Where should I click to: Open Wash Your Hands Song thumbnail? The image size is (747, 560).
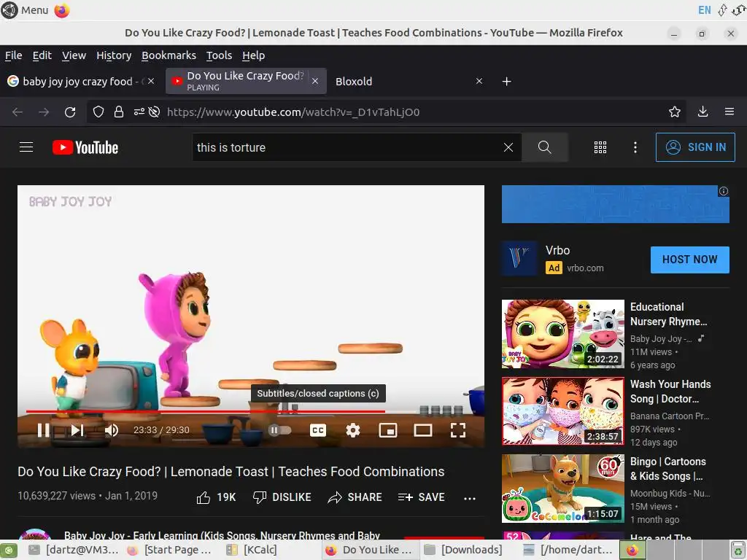click(x=562, y=411)
